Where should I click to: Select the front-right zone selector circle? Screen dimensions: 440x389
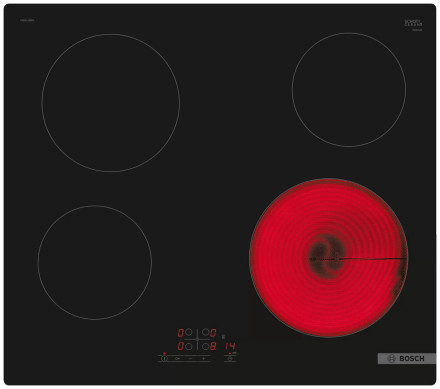point(206,346)
